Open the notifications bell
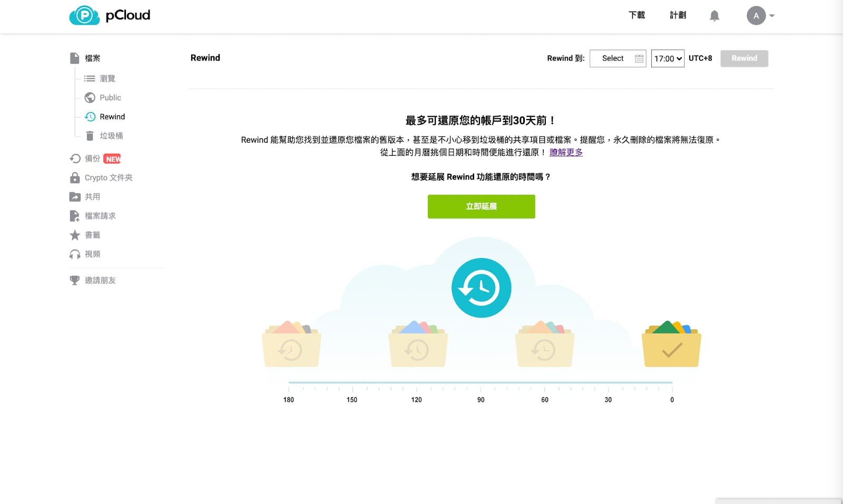843x504 pixels. point(714,16)
